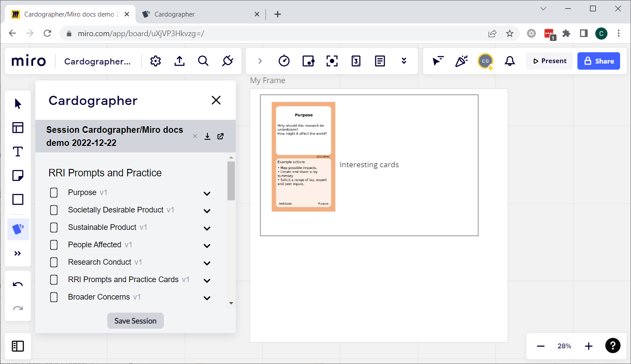Open session in external window
This screenshot has width=631, height=364.
pos(221,136)
